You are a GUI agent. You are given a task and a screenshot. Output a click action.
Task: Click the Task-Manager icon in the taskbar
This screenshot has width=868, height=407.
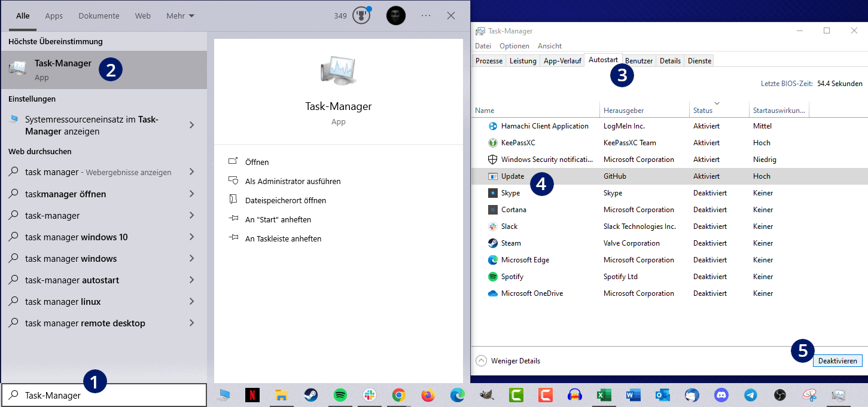[x=839, y=395]
